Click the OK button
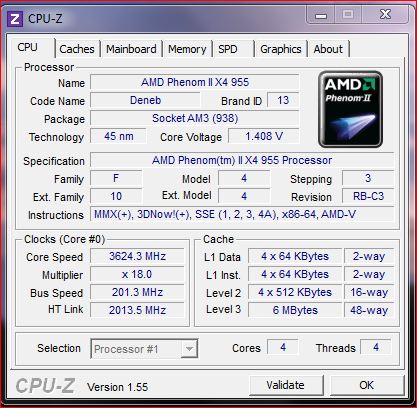Screen dimensions: 417x408 point(366,385)
